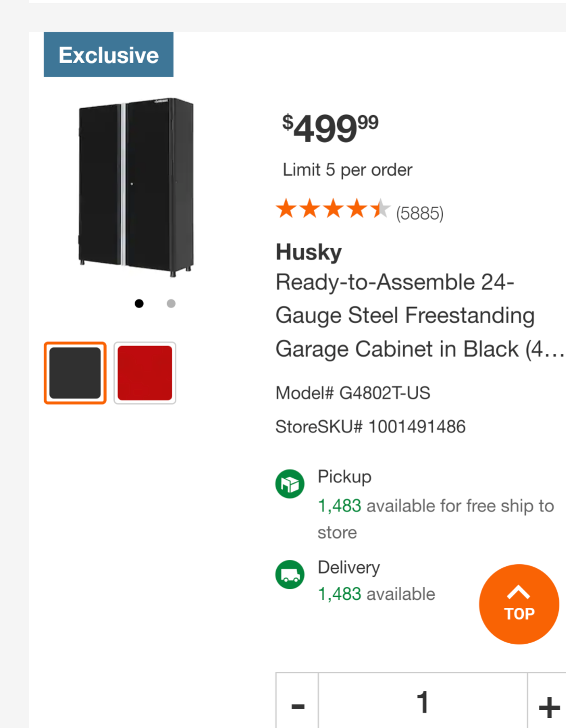Image resolution: width=566 pixels, height=728 pixels.
Task: Click the Exclusive badge banner
Action: tap(108, 54)
